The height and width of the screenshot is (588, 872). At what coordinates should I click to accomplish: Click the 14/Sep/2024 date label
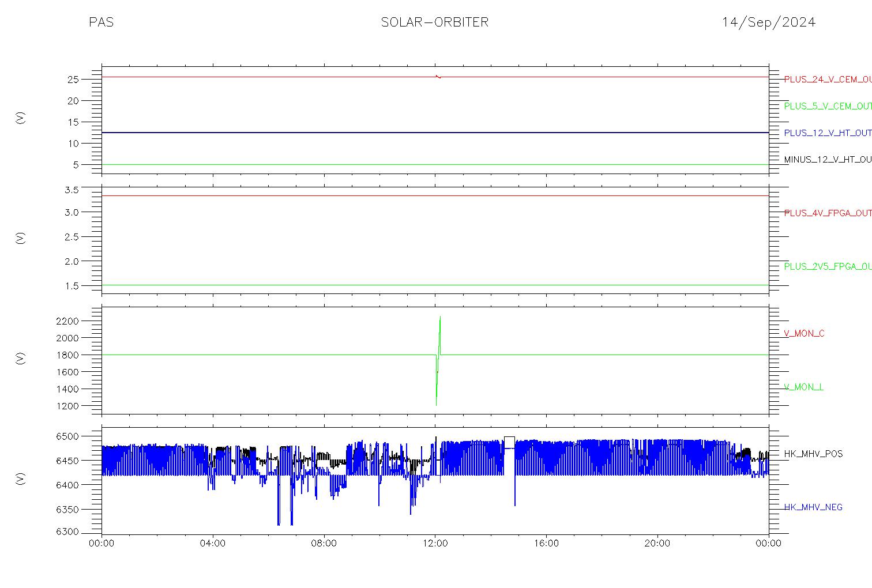click(x=769, y=22)
